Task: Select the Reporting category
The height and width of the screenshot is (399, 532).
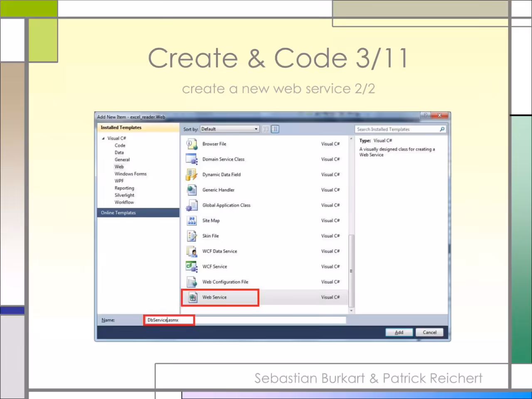Action: coord(124,188)
